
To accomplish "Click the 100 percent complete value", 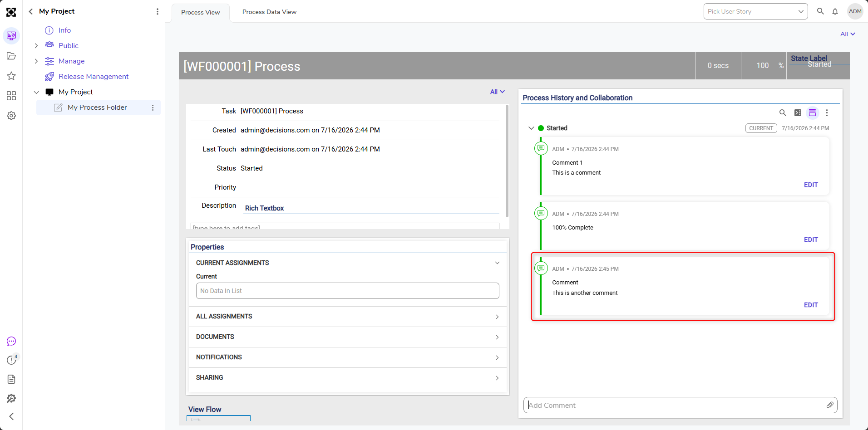I will click(763, 66).
